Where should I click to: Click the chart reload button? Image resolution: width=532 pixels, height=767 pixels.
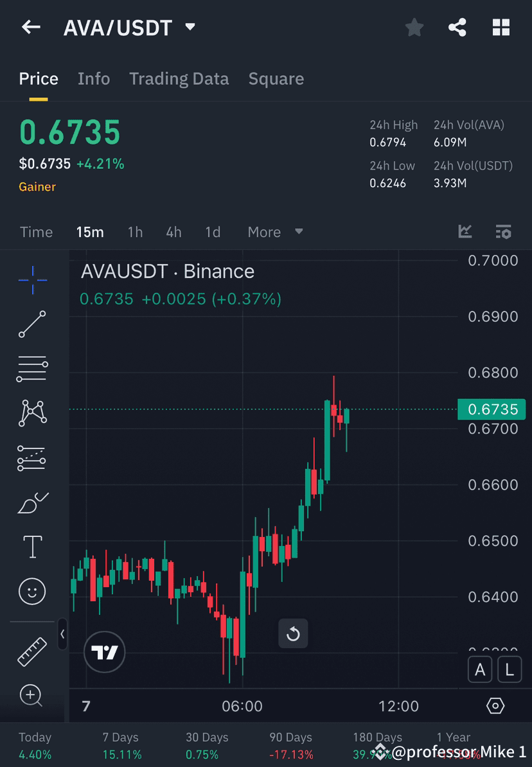click(293, 633)
